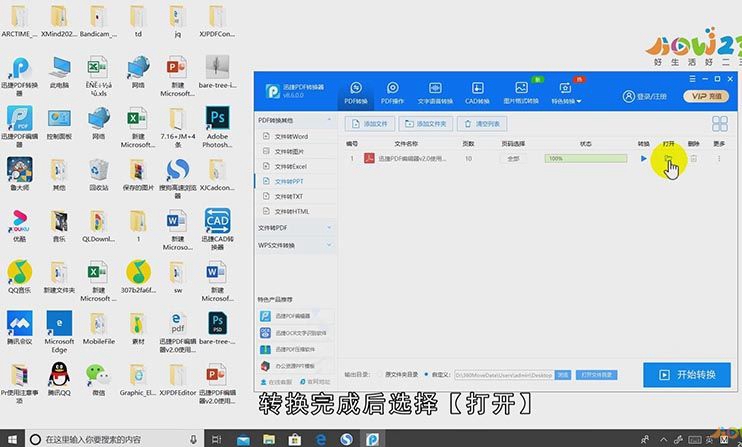Click the 开始转换 start button
The image size is (742, 447).
(x=687, y=375)
